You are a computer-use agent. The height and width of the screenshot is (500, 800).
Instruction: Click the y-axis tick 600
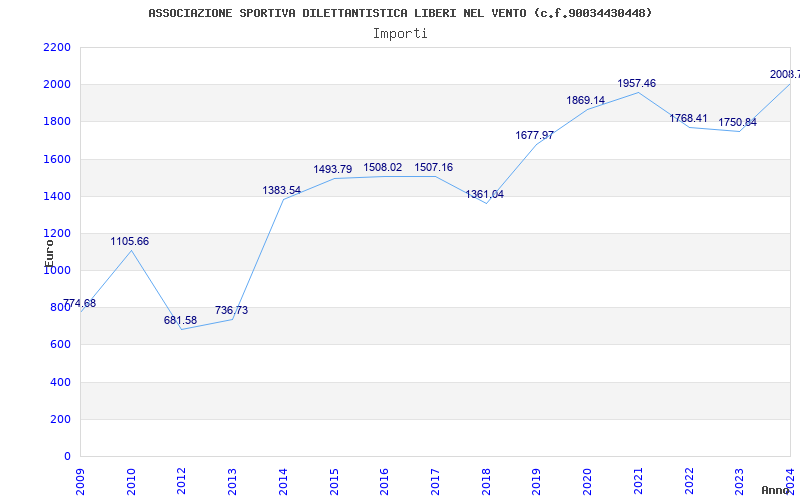[x=60, y=345]
